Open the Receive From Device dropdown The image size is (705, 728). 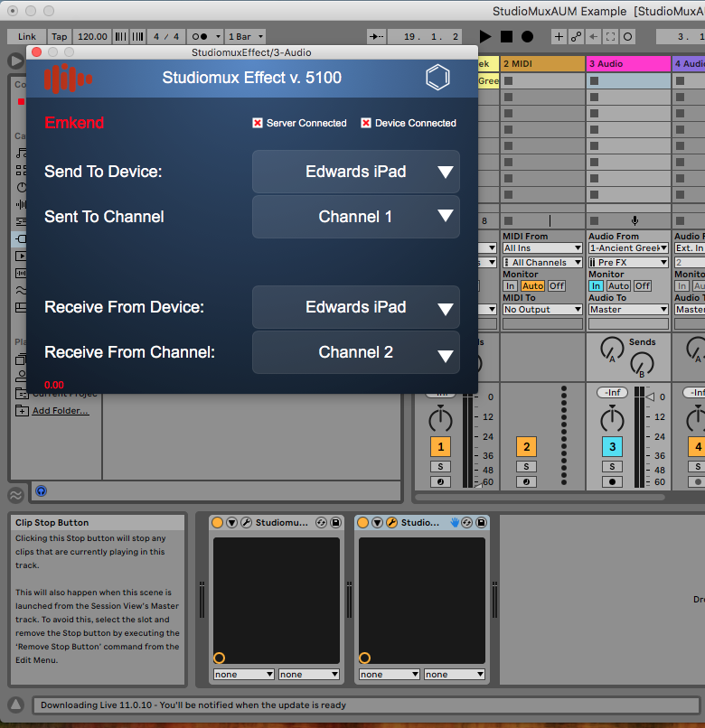(356, 307)
